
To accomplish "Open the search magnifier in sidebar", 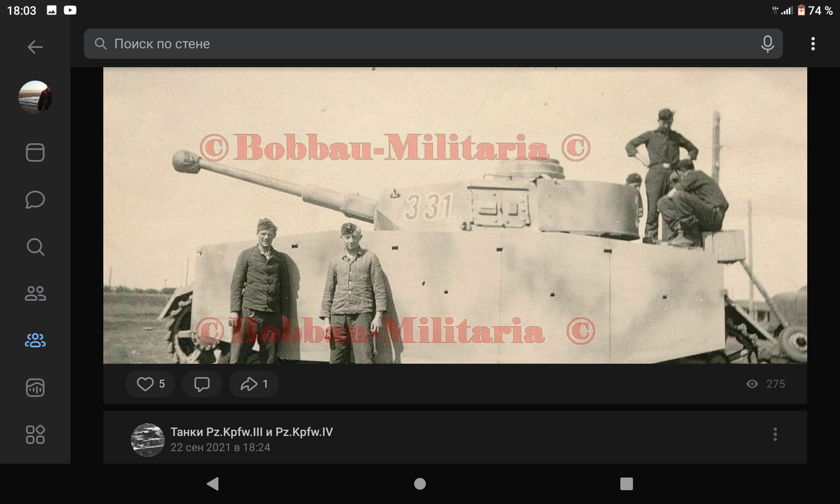I will tap(35, 247).
